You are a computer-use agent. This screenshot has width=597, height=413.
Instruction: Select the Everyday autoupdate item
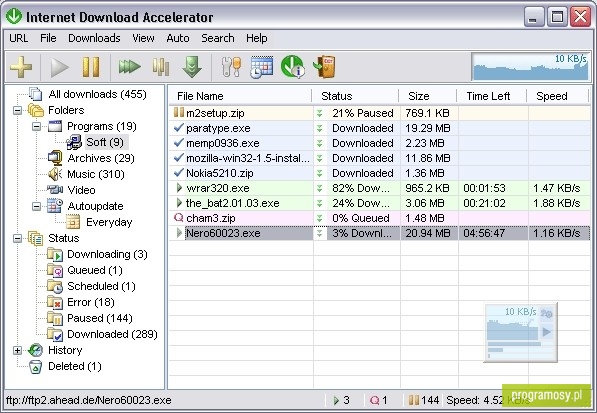click(x=109, y=222)
